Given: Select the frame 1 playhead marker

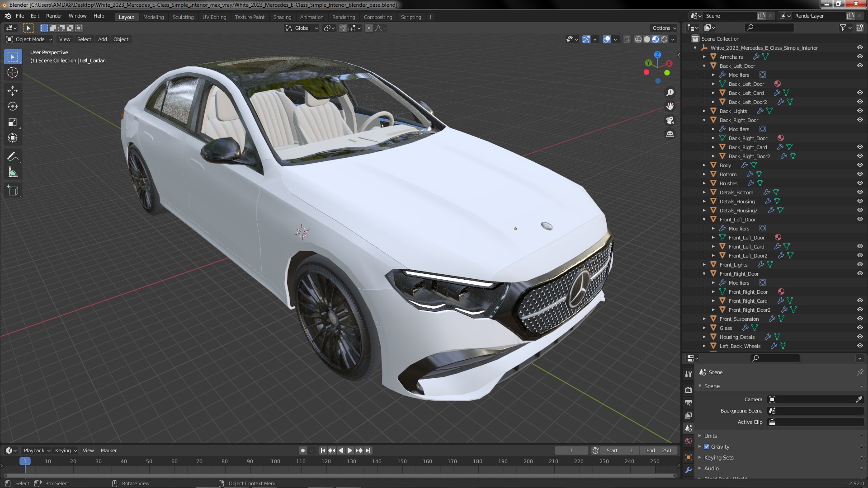Looking at the screenshot, I should point(25,461).
